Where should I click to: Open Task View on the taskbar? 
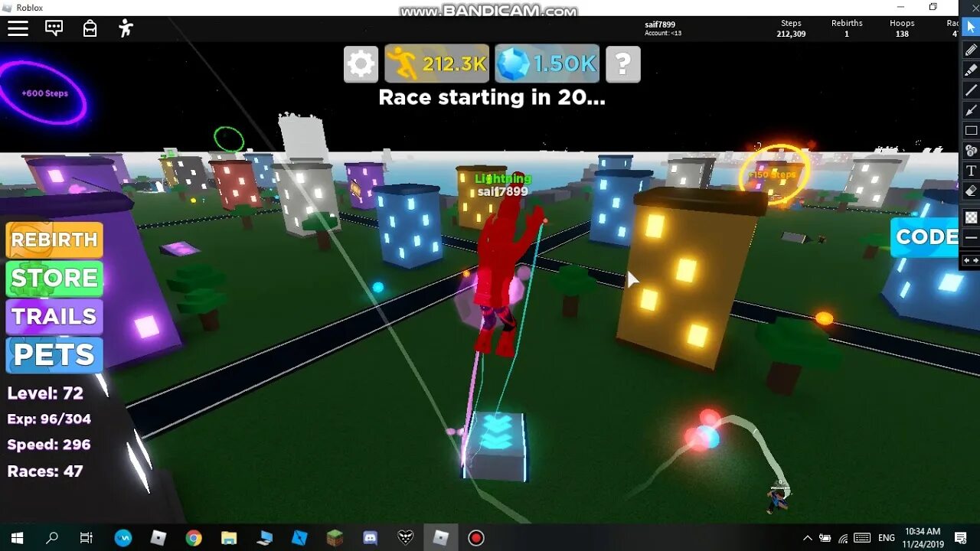(x=87, y=538)
